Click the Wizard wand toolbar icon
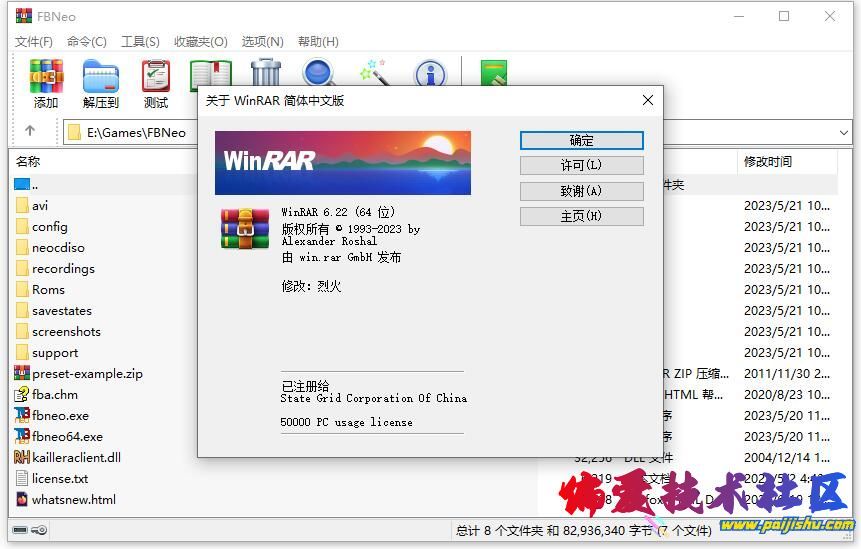 [374, 73]
